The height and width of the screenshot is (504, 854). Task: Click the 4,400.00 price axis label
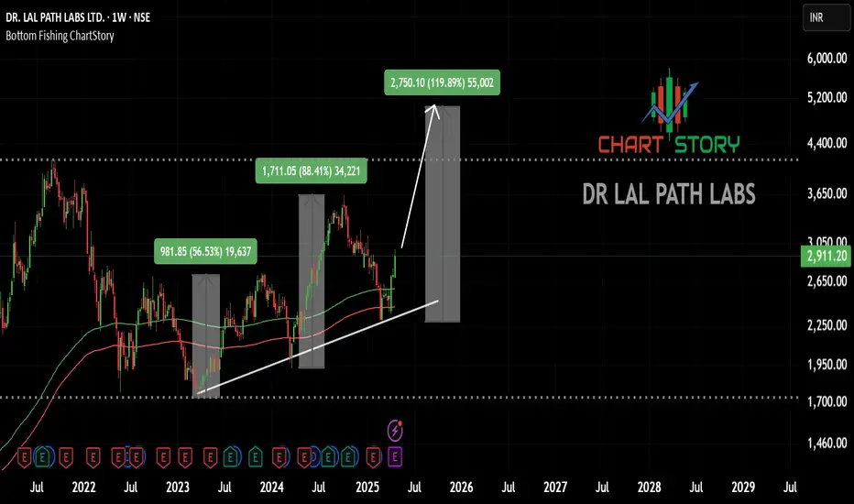pyautogui.click(x=827, y=143)
